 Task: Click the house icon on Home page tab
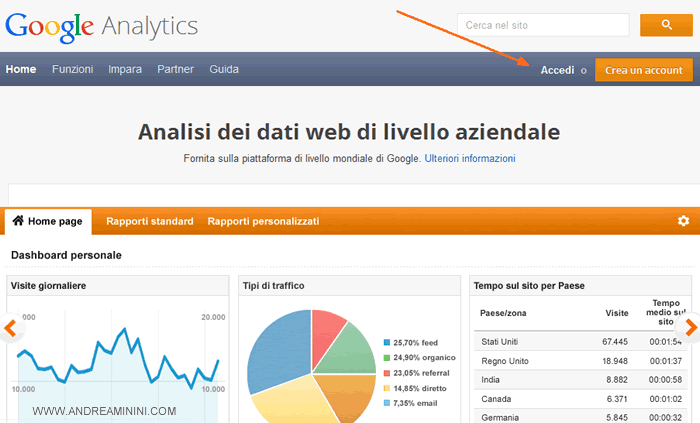(x=18, y=220)
